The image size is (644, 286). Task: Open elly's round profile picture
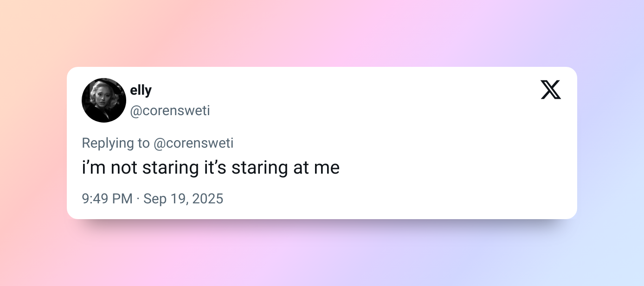pyautogui.click(x=104, y=100)
